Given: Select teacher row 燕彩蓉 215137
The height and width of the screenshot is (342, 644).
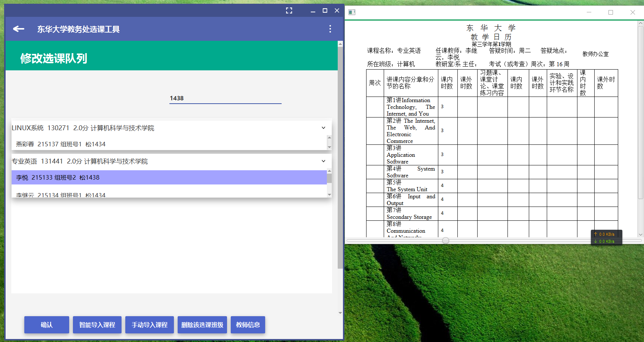Looking at the screenshot, I should point(169,144).
